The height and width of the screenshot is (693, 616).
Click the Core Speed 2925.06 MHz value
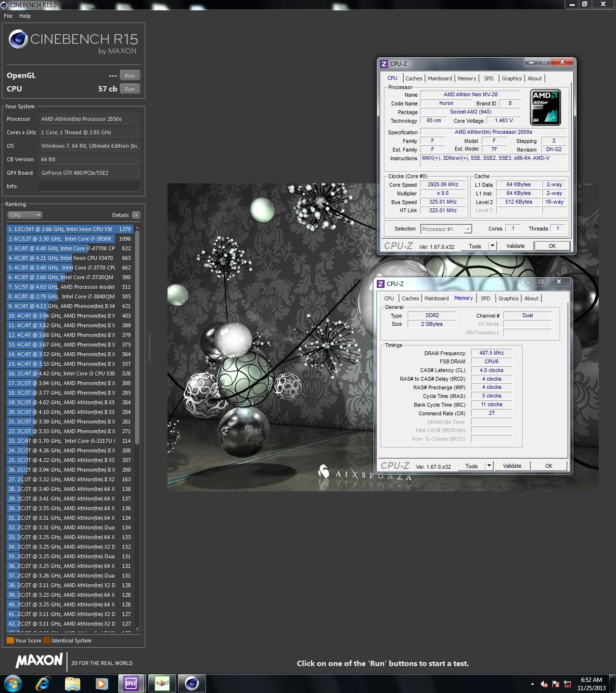[x=443, y=184]
